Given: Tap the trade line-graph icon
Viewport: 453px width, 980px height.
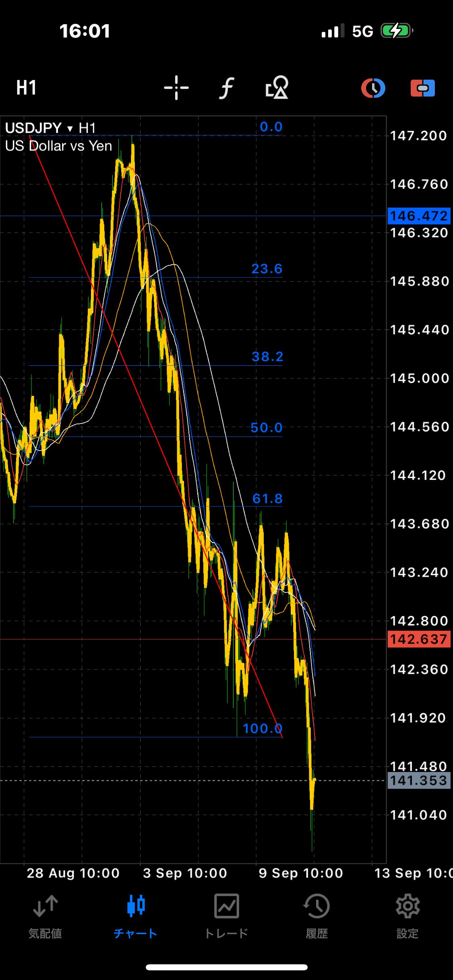Looking at the screenshot, I should tap(226, 906).
